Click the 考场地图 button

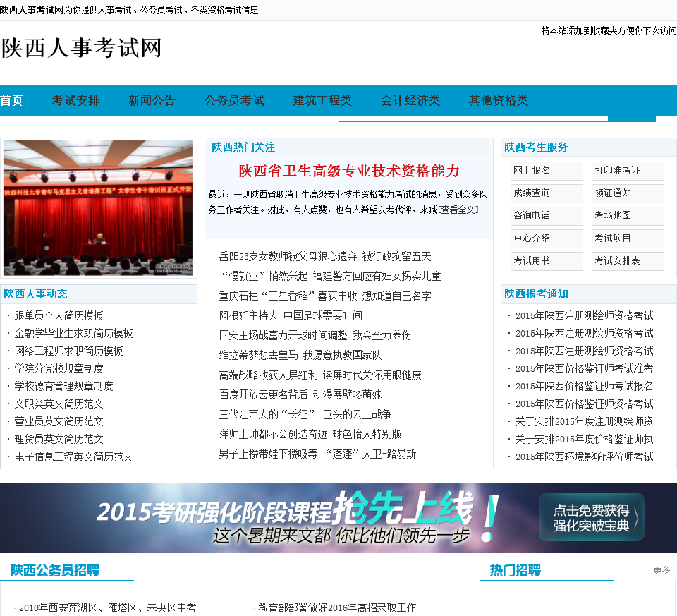pyautogui.click(x=628, y=215)
